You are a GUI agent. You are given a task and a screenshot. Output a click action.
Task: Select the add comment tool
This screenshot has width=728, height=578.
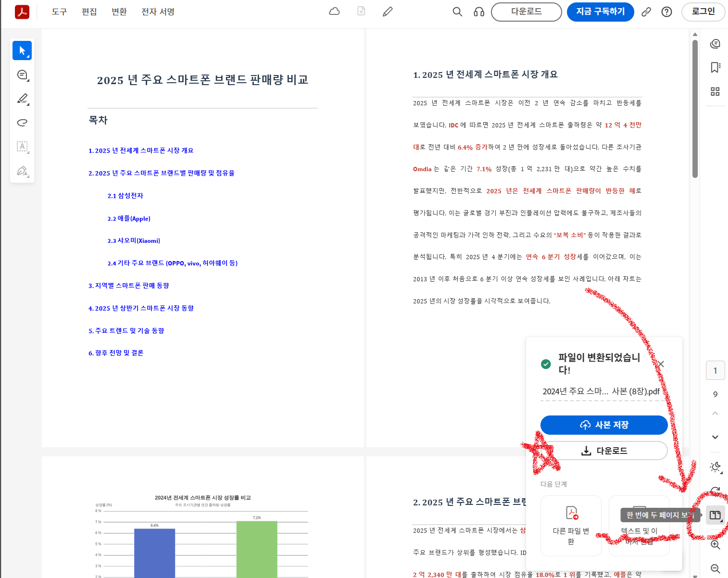22,75
